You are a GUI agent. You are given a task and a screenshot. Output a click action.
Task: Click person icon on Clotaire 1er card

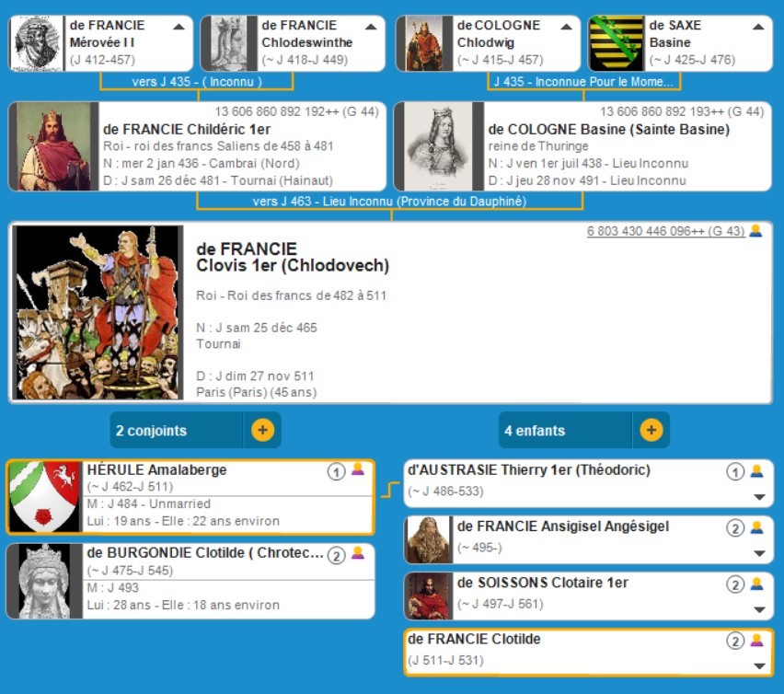(756, 584)
